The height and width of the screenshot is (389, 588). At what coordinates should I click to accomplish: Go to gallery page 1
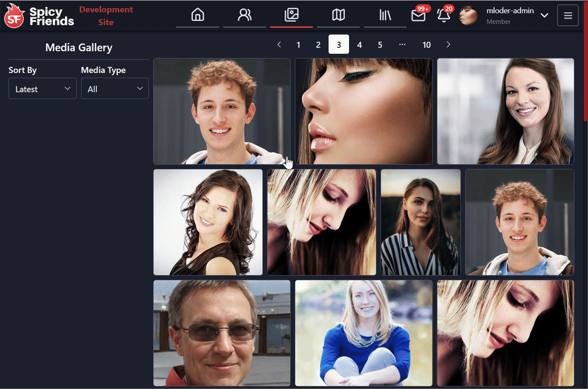click(298, 45)
